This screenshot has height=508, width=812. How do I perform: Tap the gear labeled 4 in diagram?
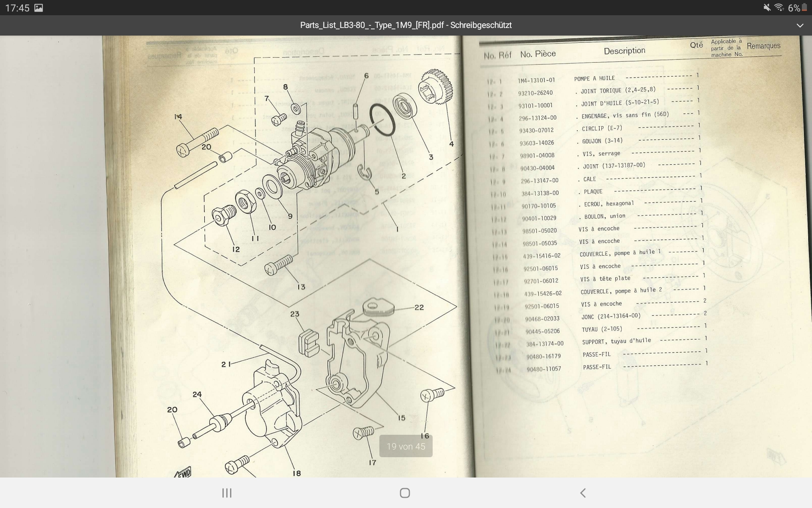coord(436,88)
